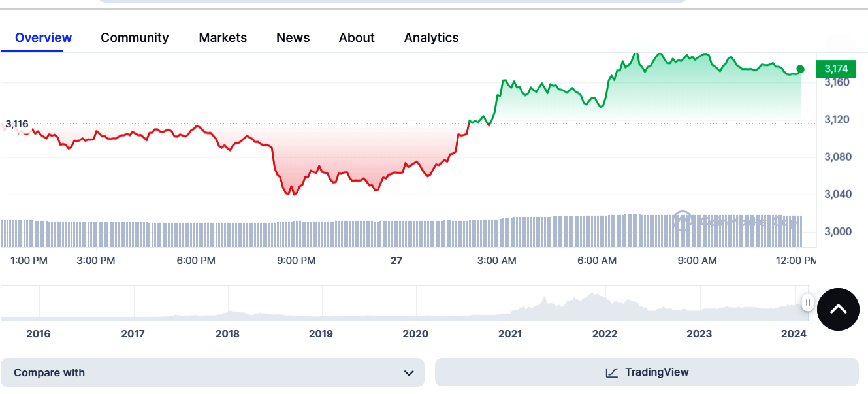Image resolution: width=868 pixels, height=394 pixels.
Task: Click the 3,116 opening price label
Action: click(x=17, y=123)
